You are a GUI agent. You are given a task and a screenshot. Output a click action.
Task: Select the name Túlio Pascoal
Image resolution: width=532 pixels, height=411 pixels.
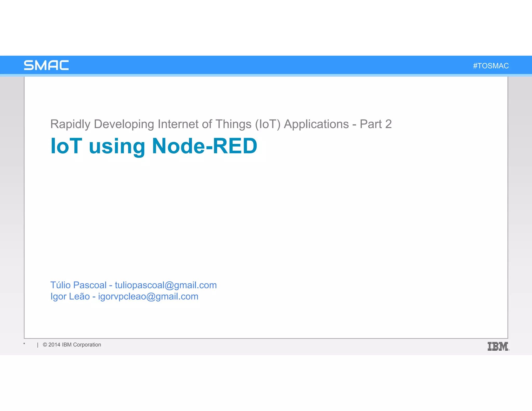[x=78, y=285]
